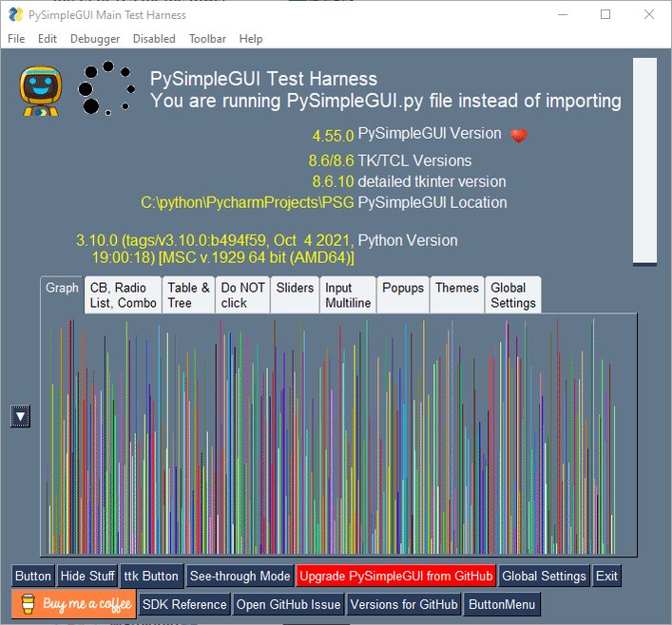Screen dimensions: 672x625
Task: Enable See-through Mode
Action: coord(240,576)
